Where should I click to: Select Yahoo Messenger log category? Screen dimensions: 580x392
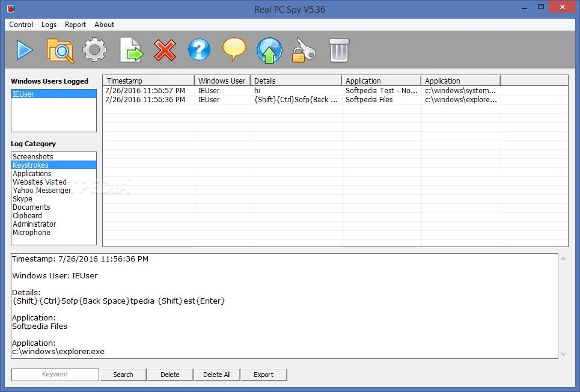tap(53, 190)
